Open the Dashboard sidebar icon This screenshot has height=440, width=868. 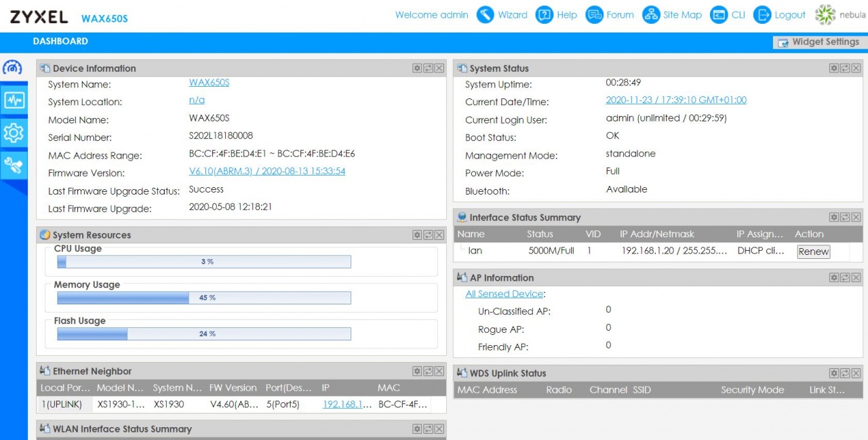[x=13, y=68]
